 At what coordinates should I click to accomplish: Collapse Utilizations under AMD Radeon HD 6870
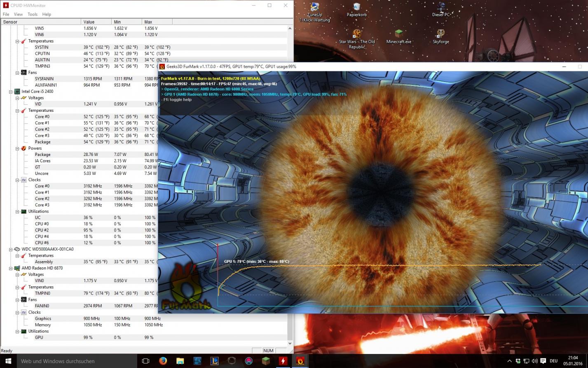tap(17, 331)
